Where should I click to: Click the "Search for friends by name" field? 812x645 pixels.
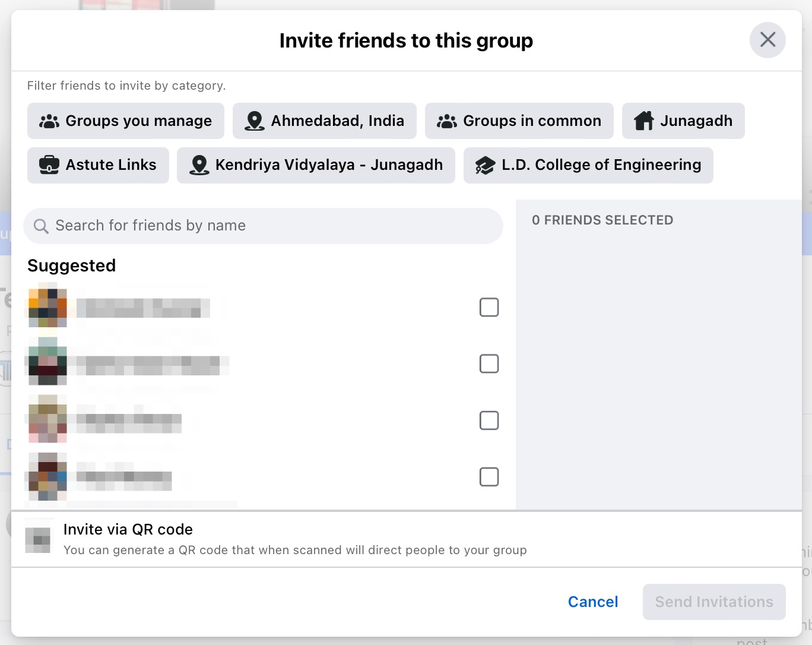tap(263, 226)
